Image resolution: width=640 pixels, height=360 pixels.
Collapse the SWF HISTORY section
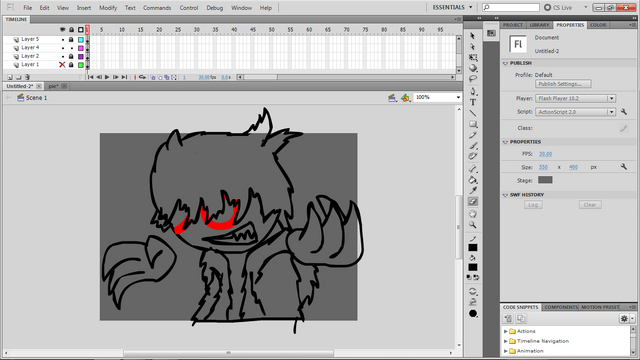[505, 195]
